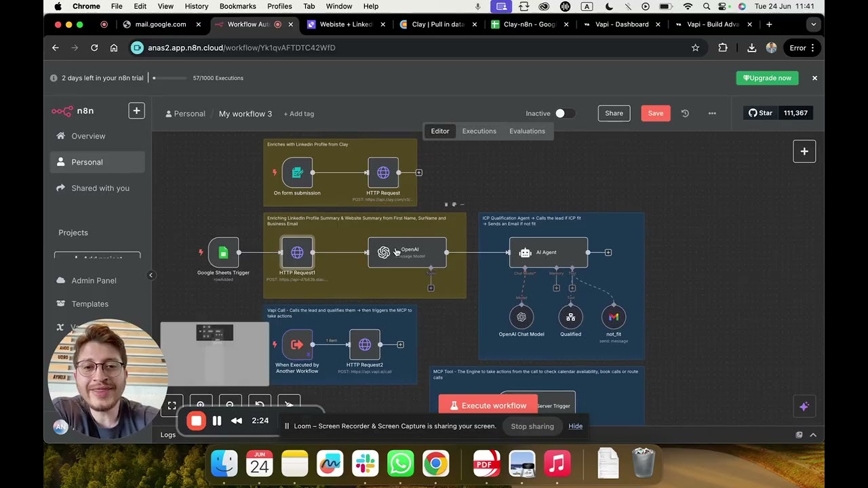
Task: Click the n8n logo
Action: click(73, 111)
